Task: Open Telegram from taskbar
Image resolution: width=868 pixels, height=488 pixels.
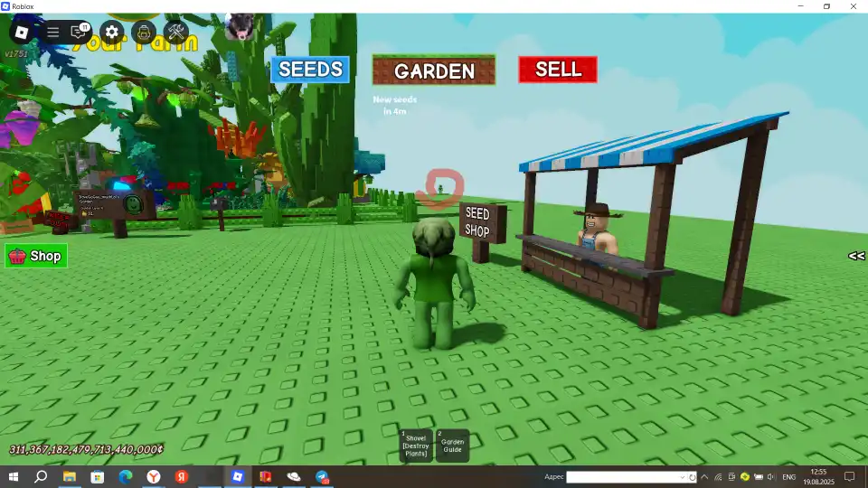Action: (x=322, y=477)
